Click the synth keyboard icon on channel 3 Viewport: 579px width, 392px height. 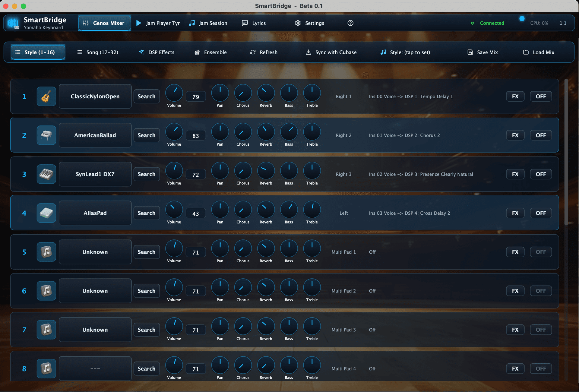point(46,174)
